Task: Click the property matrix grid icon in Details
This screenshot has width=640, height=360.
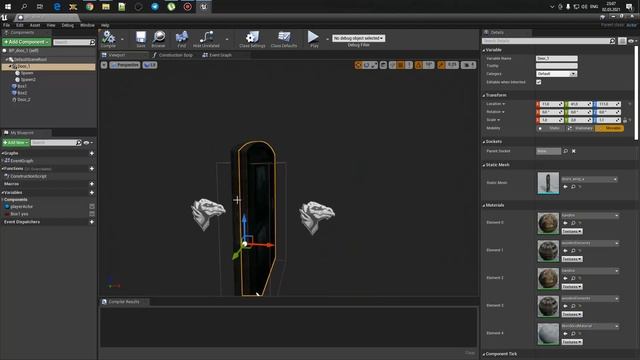Action: point(622,41)
